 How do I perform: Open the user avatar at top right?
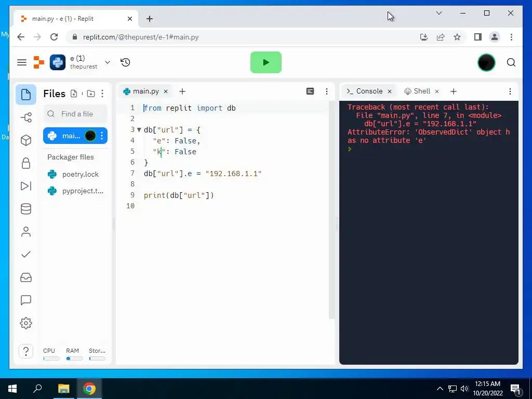pos(486,62)
